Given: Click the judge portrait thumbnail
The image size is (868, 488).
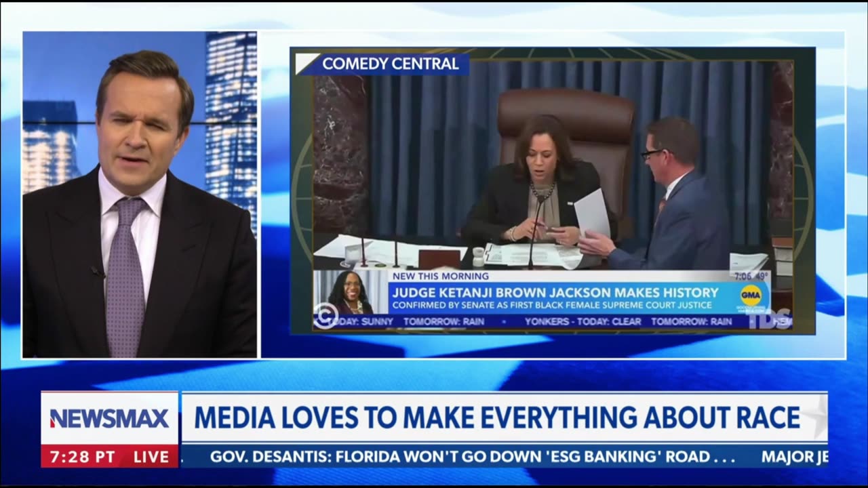Looking at the screenshot, I should pos(351,292).
